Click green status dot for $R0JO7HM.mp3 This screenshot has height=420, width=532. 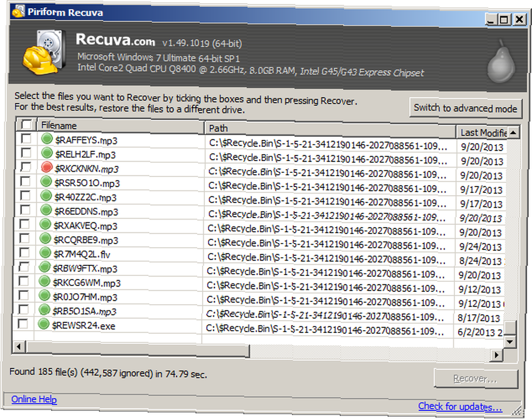[x=44, y=295]
